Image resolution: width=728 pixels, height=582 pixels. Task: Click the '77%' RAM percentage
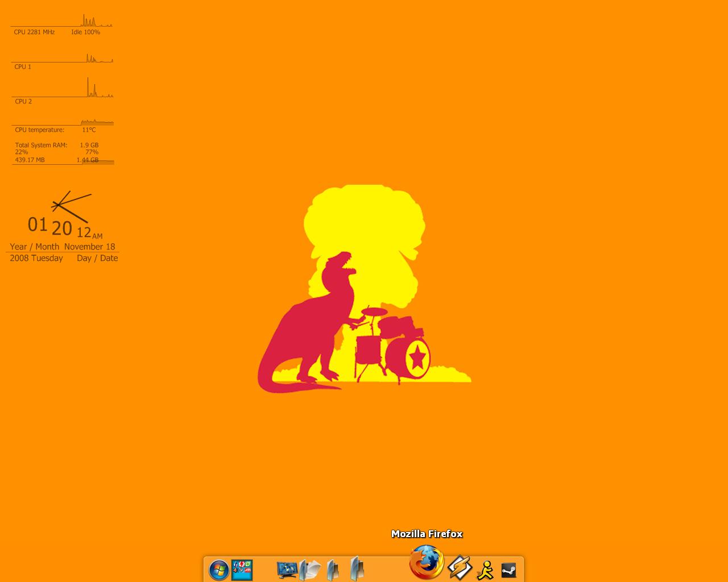(x=92, y=152)
